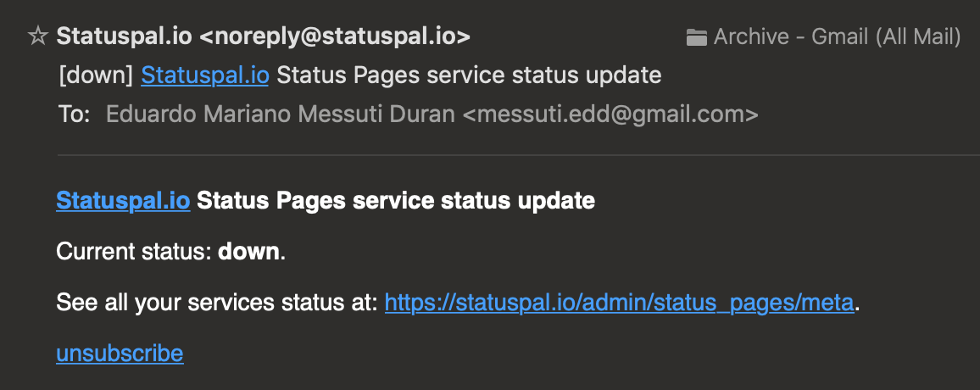The width and height of the screenshot is (980, 390).
Task: Click the header separator line
Action: point(518,154)
